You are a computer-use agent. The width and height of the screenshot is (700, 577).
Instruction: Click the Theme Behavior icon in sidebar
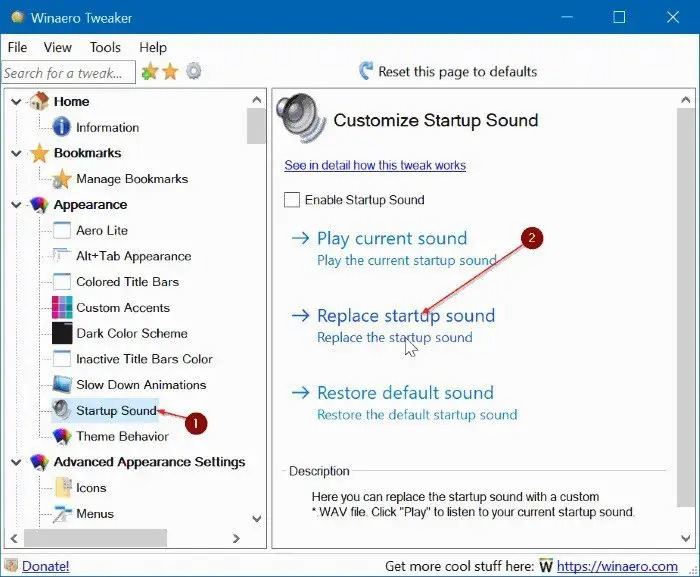point(62,436)
